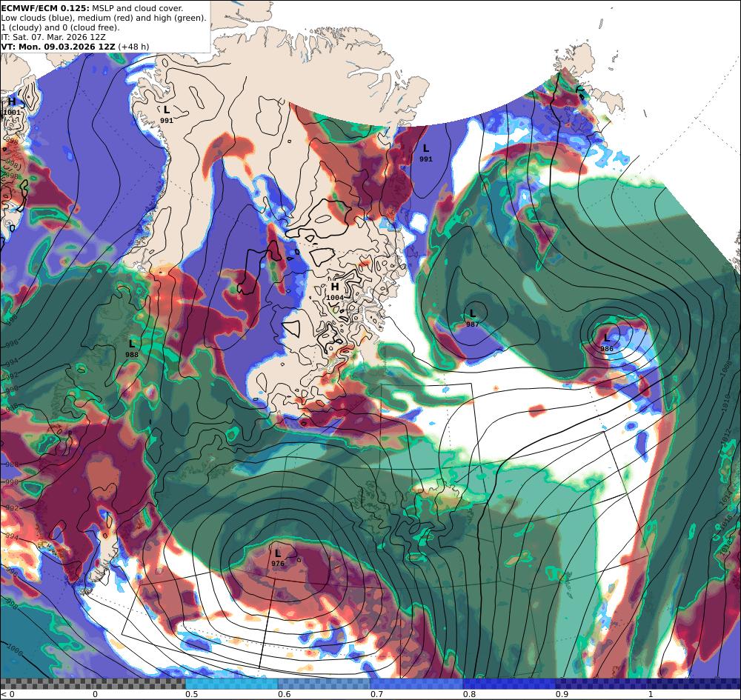Click the '(+48 h)' forecast offset text
Image resolution: width=741 pixels, height=700 pixels.
(133, 47)
